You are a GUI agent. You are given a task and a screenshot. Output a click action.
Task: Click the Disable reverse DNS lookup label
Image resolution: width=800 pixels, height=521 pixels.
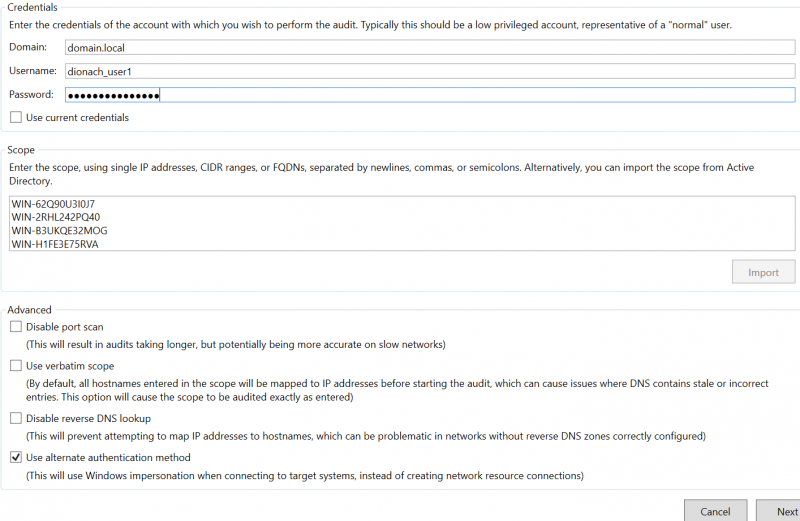coord(88,418)
